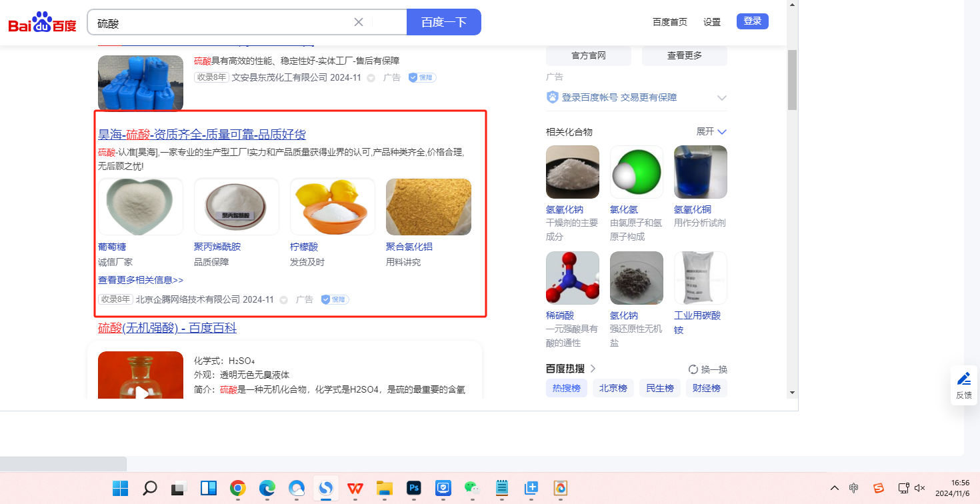Open the 柠檬酸 product thumbnail
The width and height of the screenshot is (980, 504).
(333, 207)
